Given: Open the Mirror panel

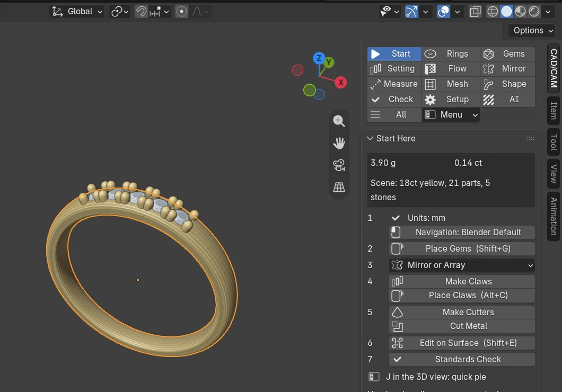Looking at the screenshot, I should 507,69.
